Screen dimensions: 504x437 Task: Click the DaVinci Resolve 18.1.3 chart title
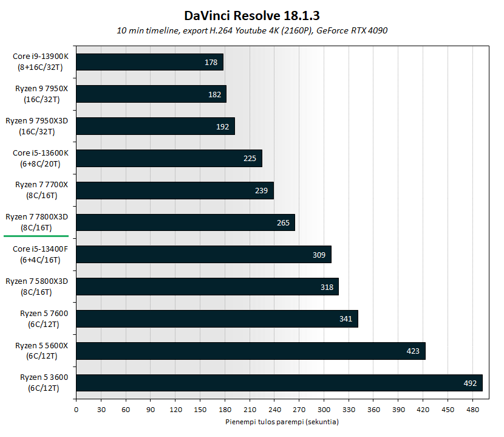coord(252,16)
